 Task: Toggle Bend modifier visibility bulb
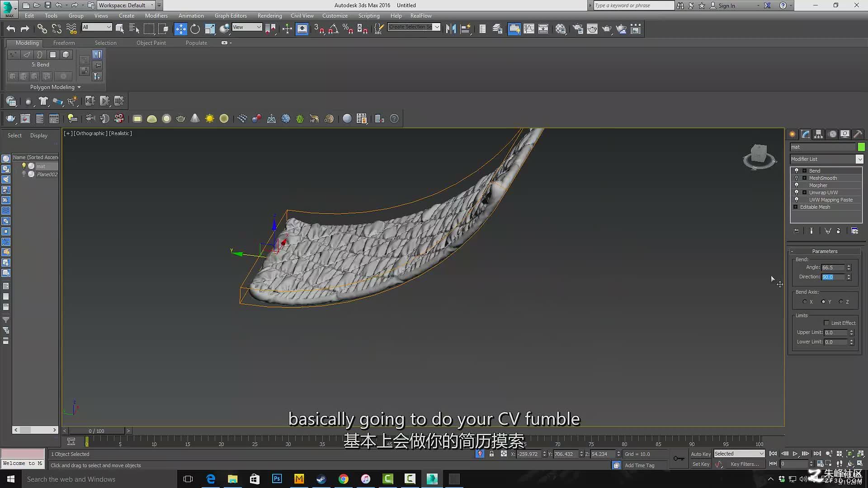click(x=797, y=171)
